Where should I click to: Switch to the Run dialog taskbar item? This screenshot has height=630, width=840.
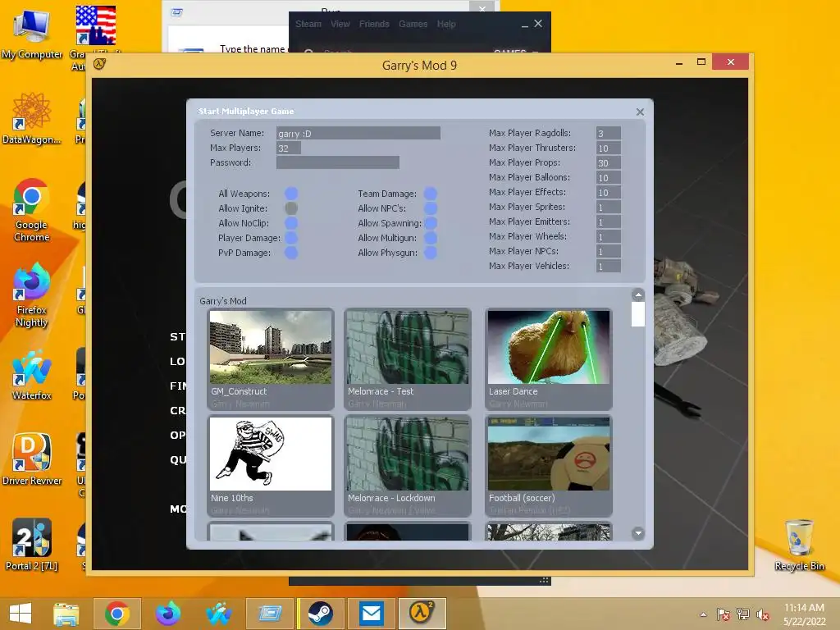(x=269, y=614)
